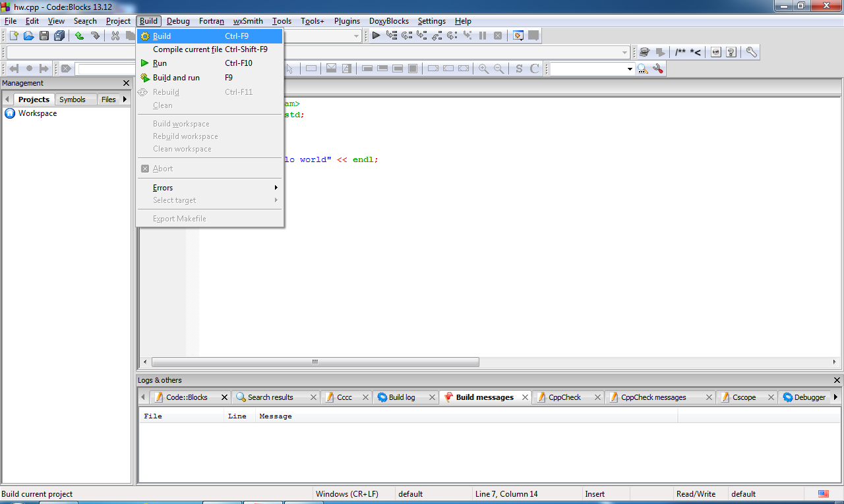Show previous Management tabs with left arrow
This screenshot has width=844, height=504.
point(7,99)
